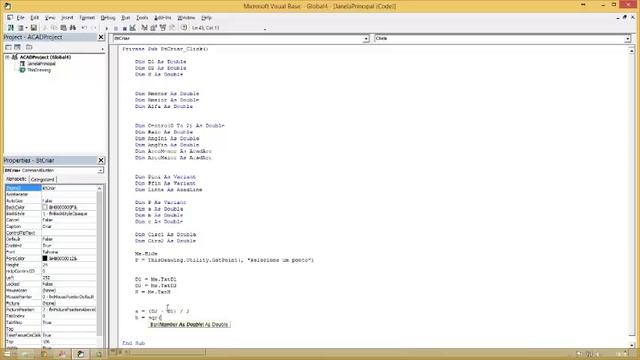This screenshot has height=360, width=640.
Task: Click the code line 'Me.Hide'
Action: point(146,253)
